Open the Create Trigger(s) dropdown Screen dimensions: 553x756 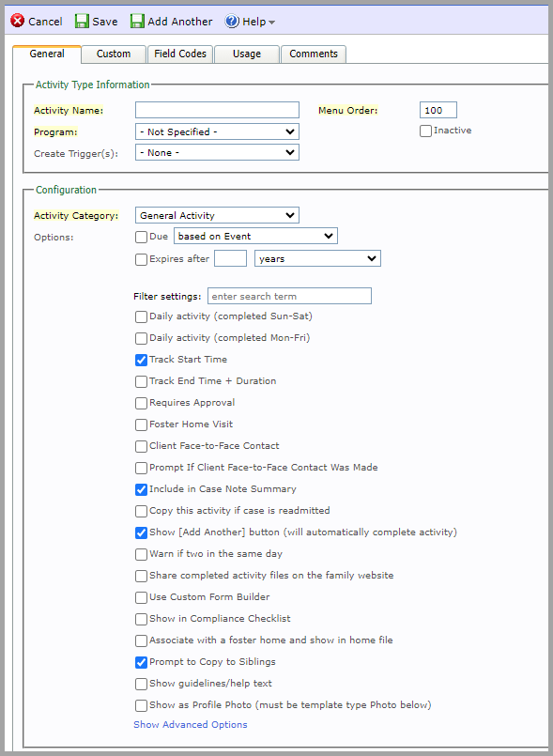tap(216, 152)
